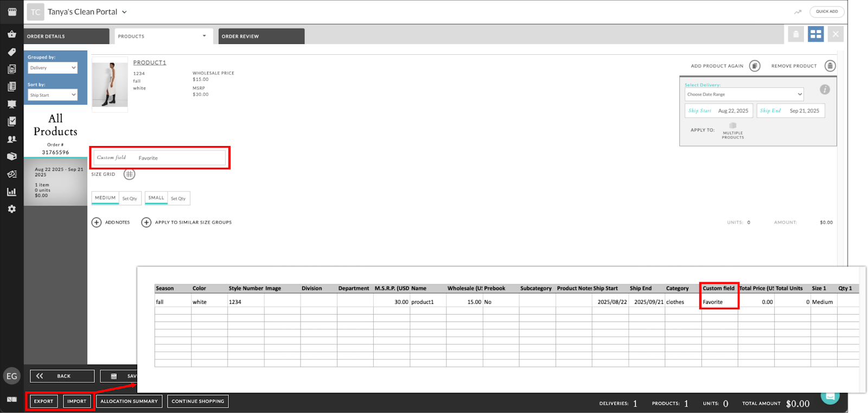Open the settings gear sidebar icon
This screenshot has height=413, width=868.
12,209
